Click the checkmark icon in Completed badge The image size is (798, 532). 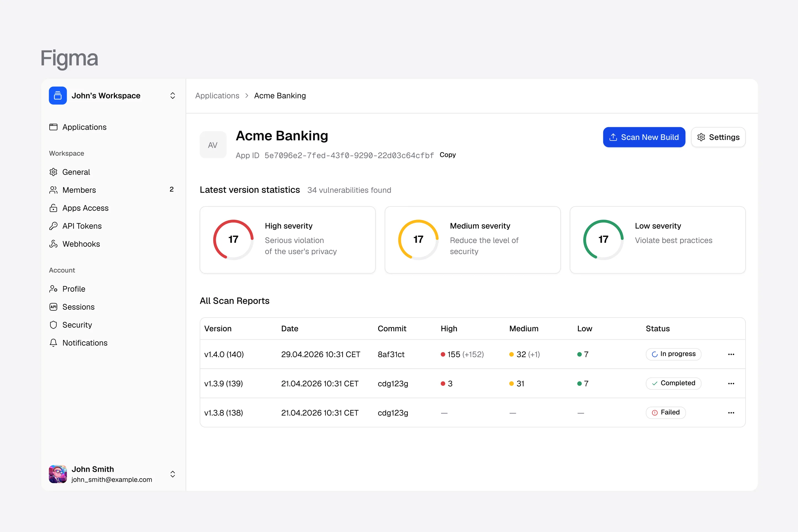(654, 383)
